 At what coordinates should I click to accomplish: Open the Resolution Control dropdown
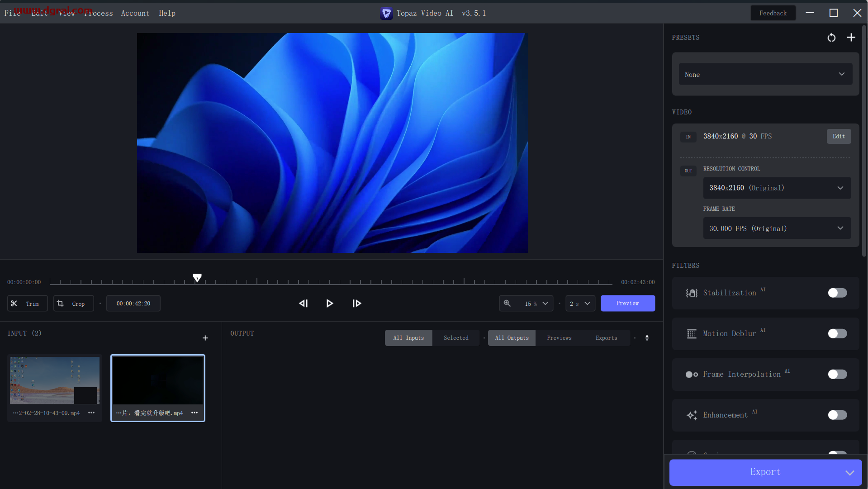coord(777,188)
